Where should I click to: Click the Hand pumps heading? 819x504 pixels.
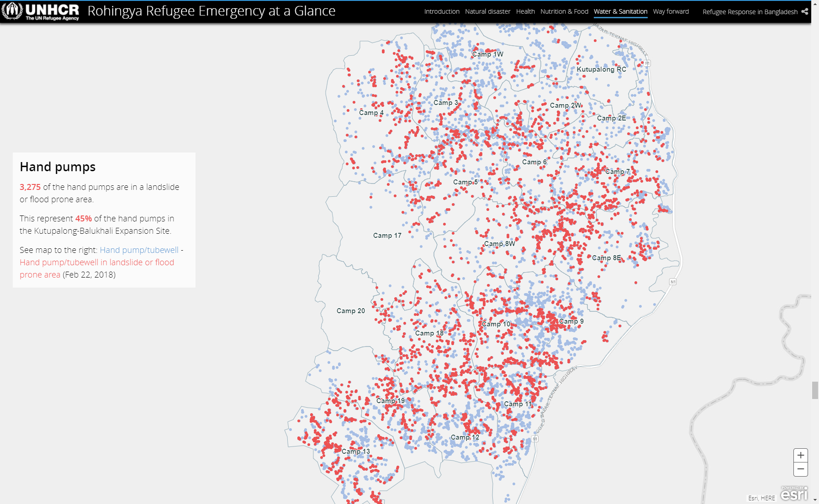click(x=58, y=167)
